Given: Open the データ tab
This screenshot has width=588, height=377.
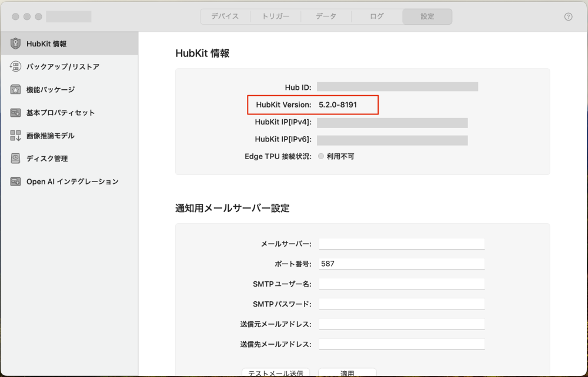Looking at the screenshot, I should click(x=326, y=16).
